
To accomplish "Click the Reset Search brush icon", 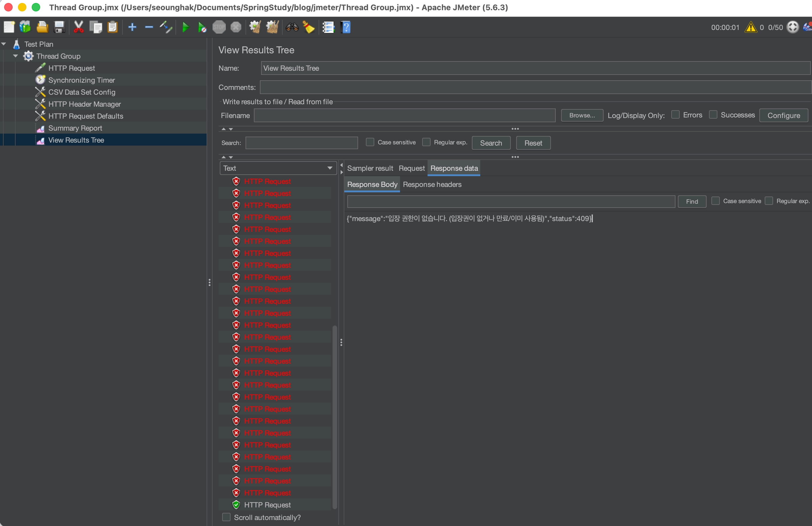I will [x=309, y=27].
